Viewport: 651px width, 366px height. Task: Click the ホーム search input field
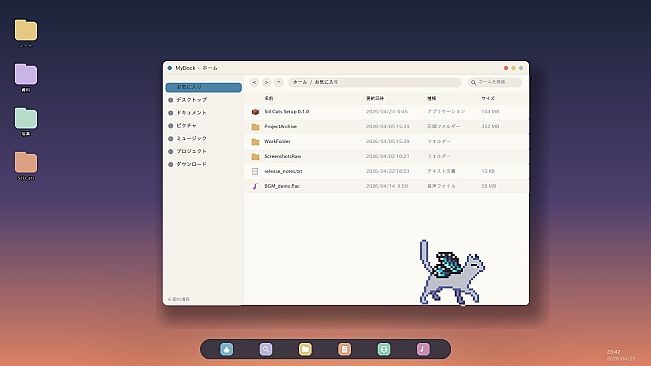(495, 82)
